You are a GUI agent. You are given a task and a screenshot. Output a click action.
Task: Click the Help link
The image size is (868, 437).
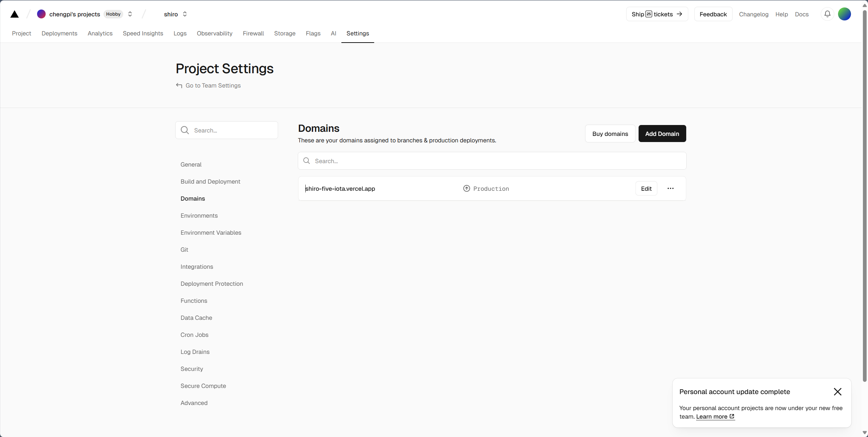click(x=782, y=14)
